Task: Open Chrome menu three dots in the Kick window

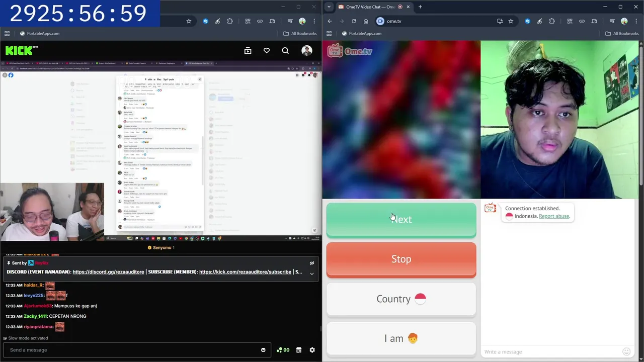Action: pos(314,21)
